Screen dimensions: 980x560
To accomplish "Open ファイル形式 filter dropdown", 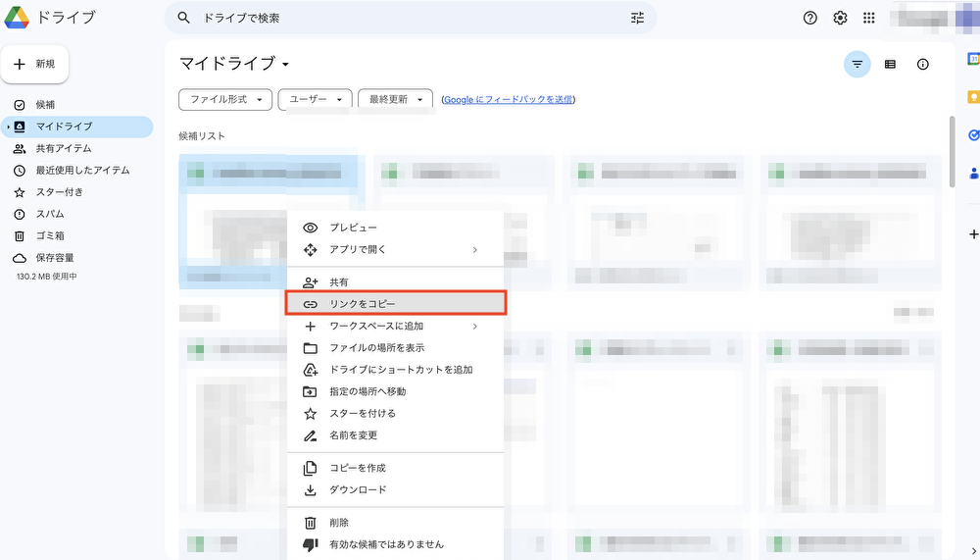I will click(x=225, y=99).
